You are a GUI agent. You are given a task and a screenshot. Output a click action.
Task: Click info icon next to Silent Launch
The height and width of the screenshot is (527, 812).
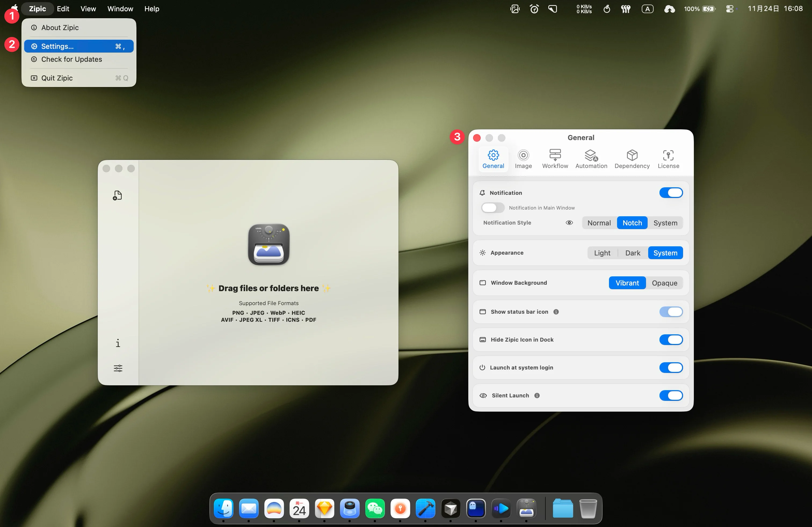pyautogui.click(x=537, y=396)
